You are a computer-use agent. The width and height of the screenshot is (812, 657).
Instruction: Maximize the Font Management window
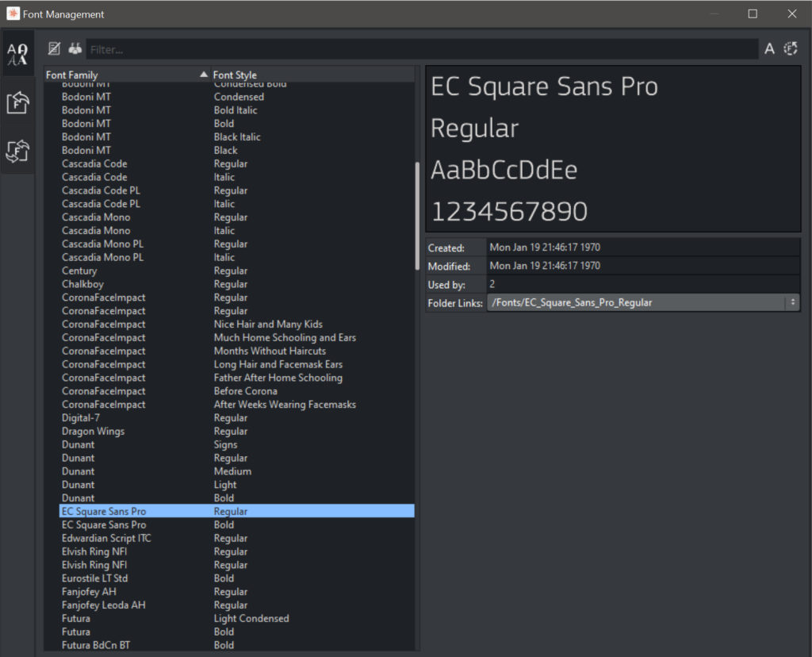[753, 14]
